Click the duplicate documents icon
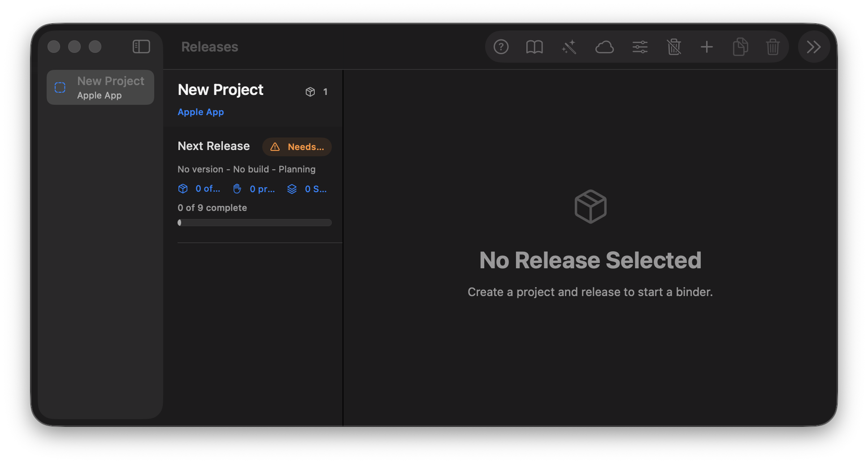The height and width of the screenshot is (464, 868). click(740, 47)
